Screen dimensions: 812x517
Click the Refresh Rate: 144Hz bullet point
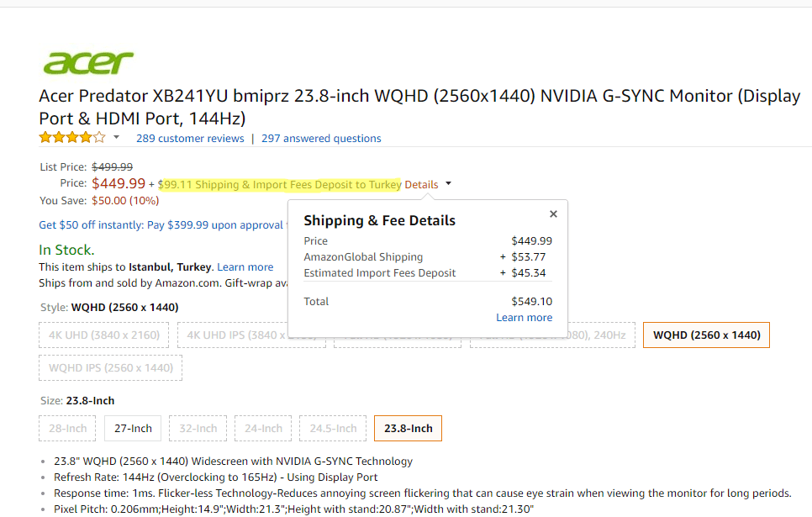pos(215,477)
